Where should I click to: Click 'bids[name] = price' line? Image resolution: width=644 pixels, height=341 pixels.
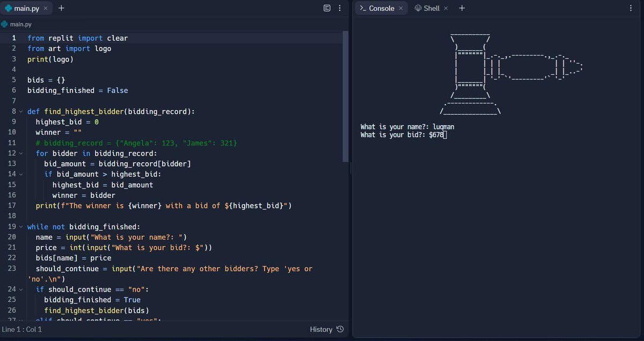[74, 258]
